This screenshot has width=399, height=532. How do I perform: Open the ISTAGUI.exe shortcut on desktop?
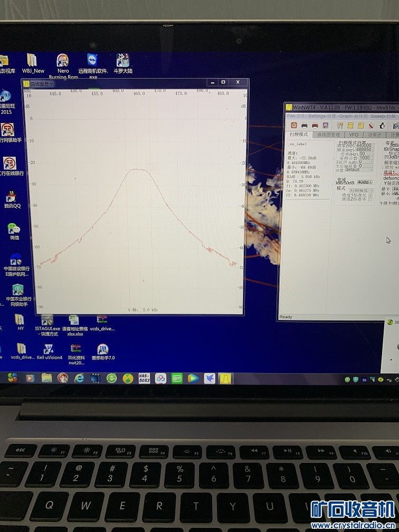(x=47, y=326)
